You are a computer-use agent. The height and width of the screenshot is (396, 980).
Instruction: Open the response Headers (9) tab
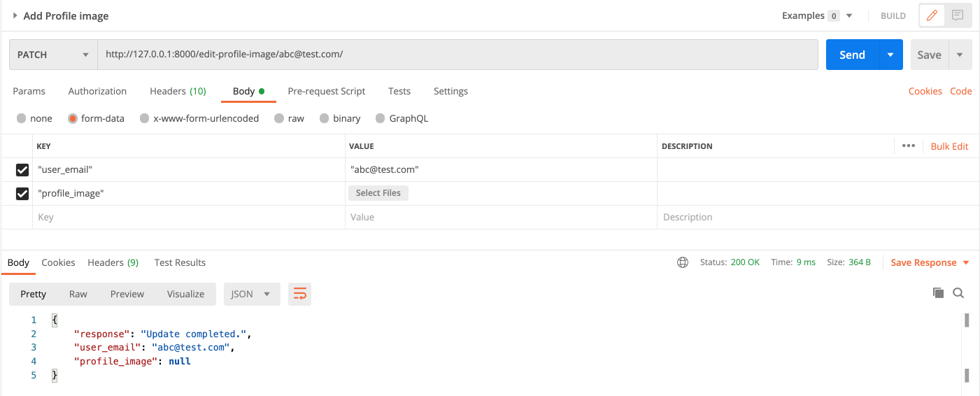point(113,262)
